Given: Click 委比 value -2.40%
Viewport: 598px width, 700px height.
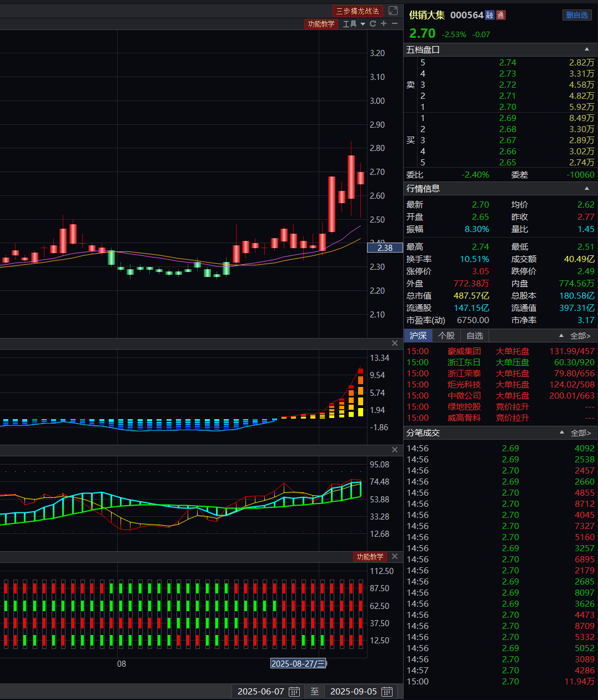Looking at the screenshot, I should click(x=475, y=174).
